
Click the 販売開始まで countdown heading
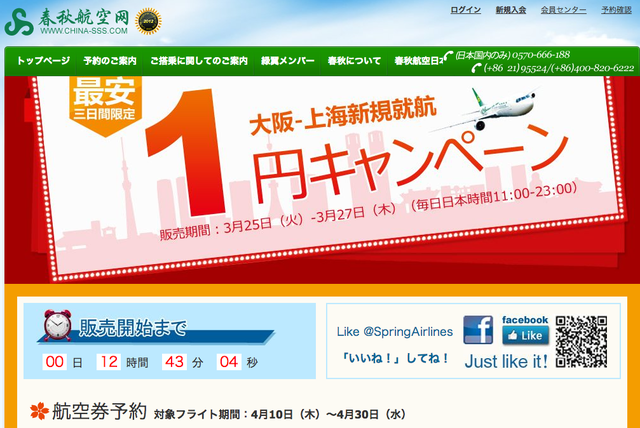[x=132, y=328]
